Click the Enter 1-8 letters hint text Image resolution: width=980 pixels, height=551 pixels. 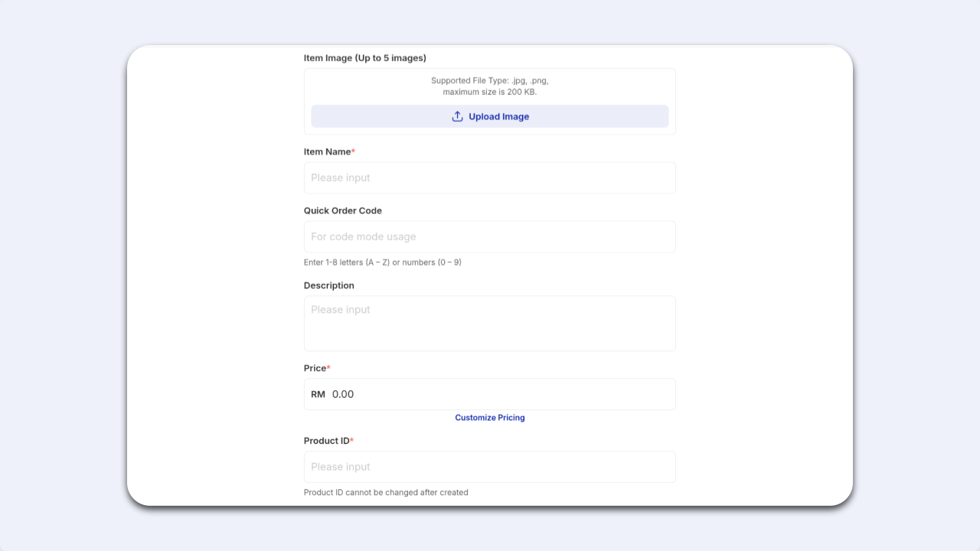[x=383, y=262]
